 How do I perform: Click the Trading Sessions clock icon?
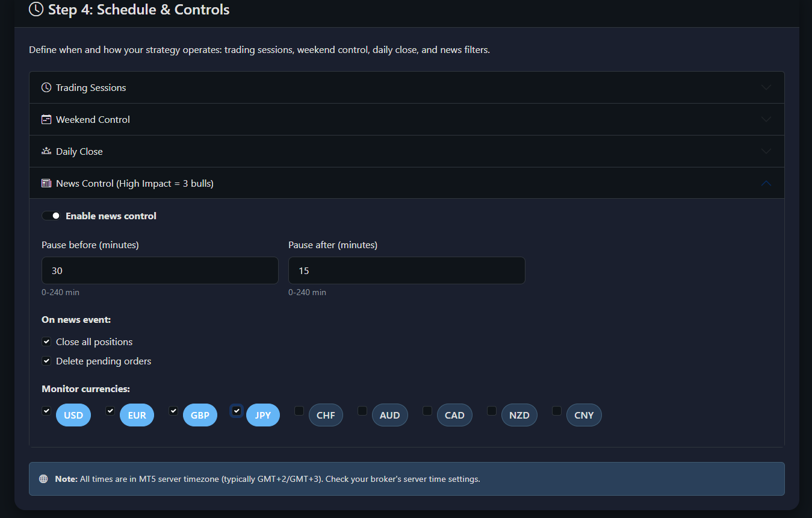coord(46,87)
